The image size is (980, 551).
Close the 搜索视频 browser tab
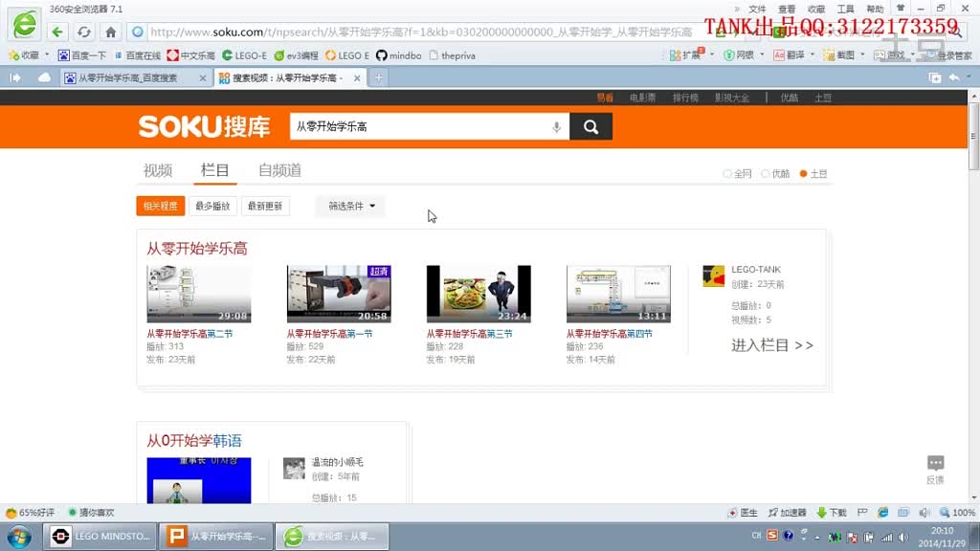pos(357,78)
